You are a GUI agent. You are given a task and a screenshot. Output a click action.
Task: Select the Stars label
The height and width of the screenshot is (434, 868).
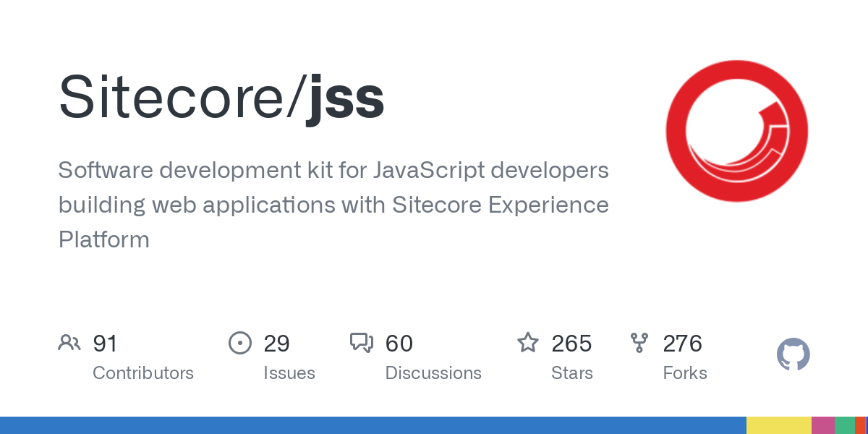572,373
